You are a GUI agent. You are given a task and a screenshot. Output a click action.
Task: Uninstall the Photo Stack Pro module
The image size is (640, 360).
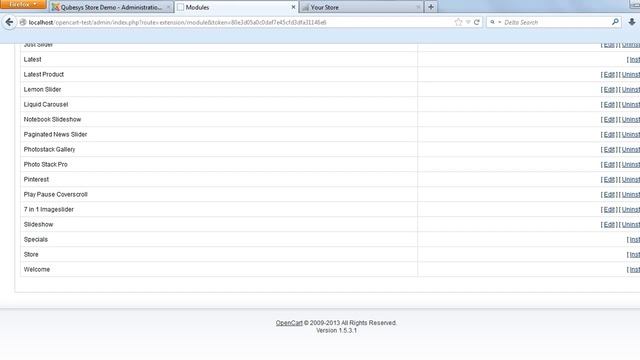point(631,164)
